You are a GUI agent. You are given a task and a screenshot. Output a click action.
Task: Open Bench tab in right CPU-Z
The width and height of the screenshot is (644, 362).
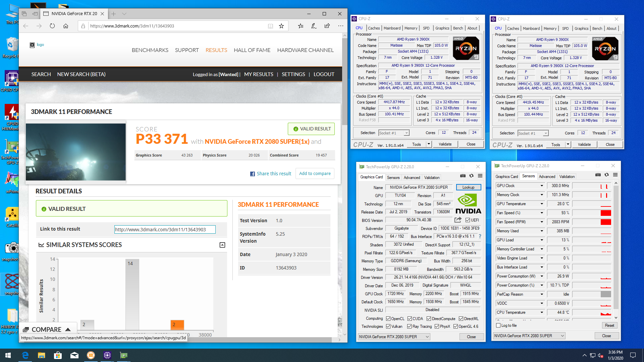[597, 28]
